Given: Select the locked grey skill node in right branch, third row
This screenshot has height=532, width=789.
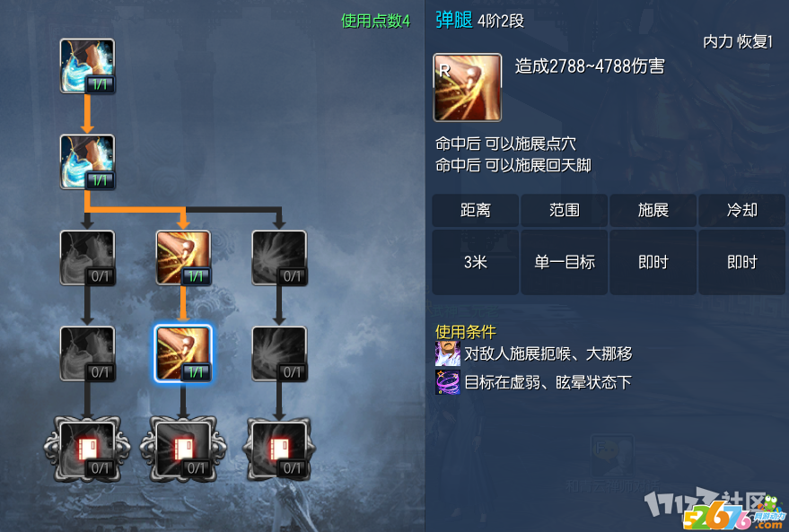Looking at the screenshot, I should click(x=279, y=258).
